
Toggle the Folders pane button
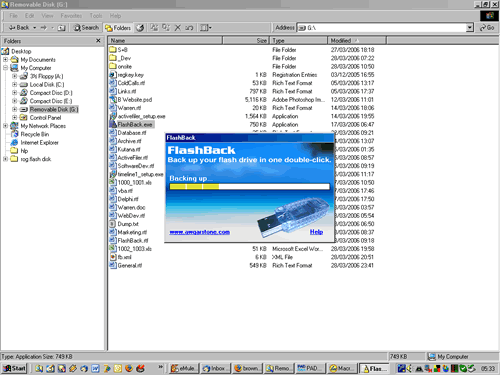[x=118, y=28]
